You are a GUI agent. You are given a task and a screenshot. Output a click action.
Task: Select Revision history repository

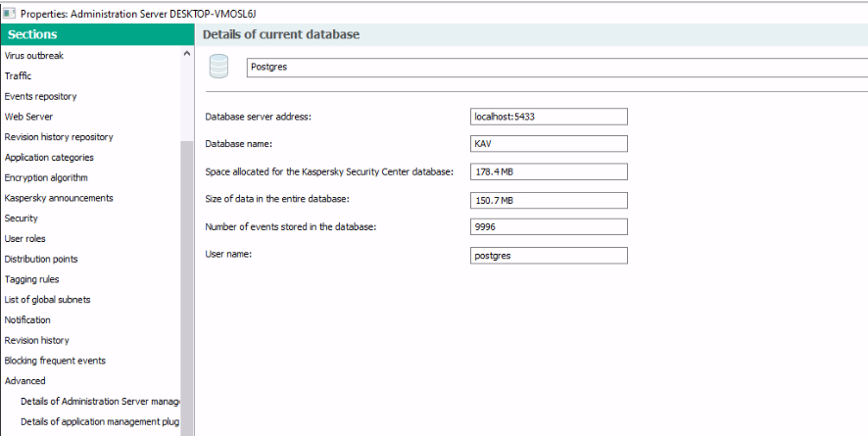[x=59, y=136]
